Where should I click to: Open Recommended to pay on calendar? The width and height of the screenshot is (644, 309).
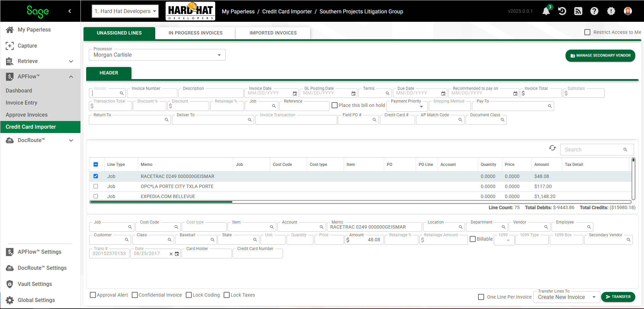515,94
